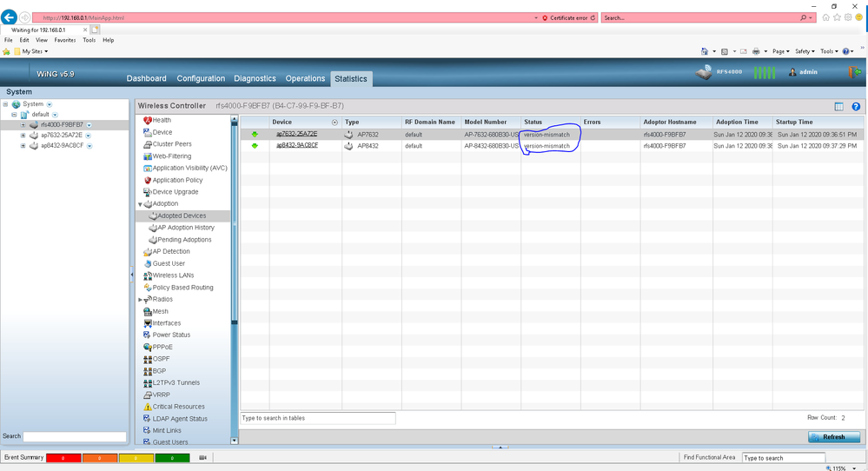
Task: Click the table view icon beside help
Action: [x=838, y=107]
